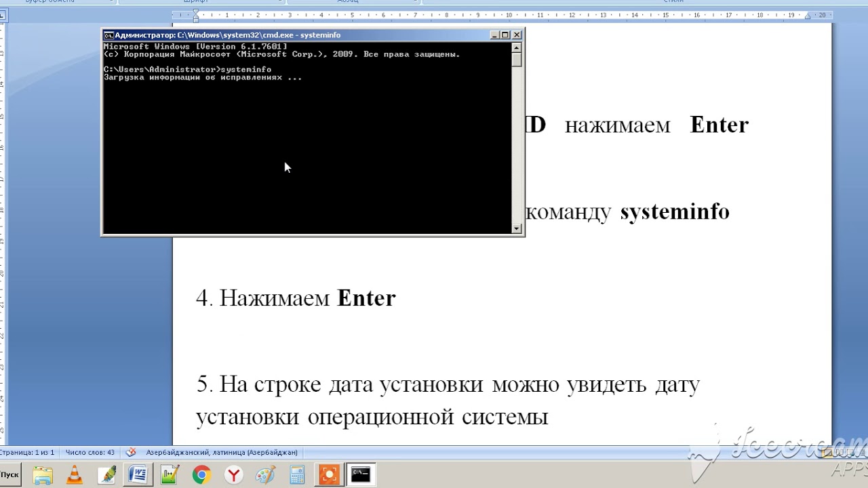
Task: Open Paint palette icon on taskbar
Action: 265,474
